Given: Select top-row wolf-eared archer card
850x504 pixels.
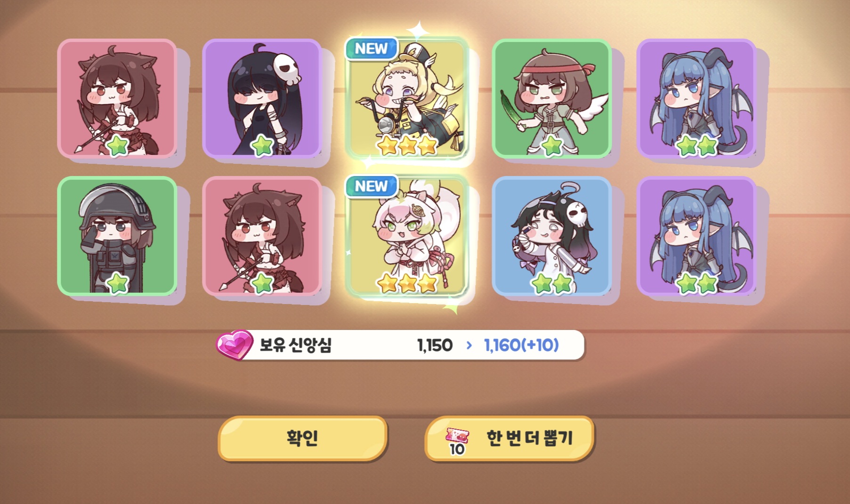Looking at the screenshot, I should click(x=117, y=98).
